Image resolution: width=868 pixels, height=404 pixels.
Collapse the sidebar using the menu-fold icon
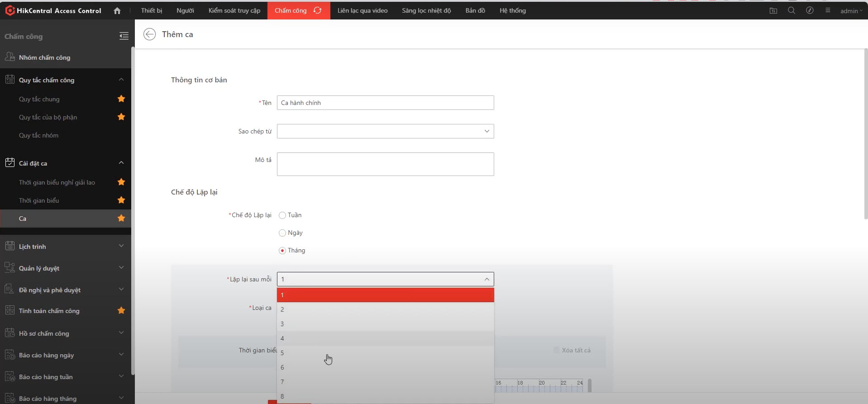pyautogui.click(x=124, y=36)
